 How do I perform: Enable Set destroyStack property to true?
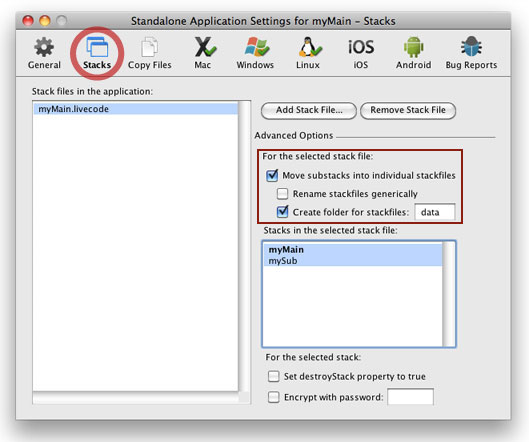[274, 376]
